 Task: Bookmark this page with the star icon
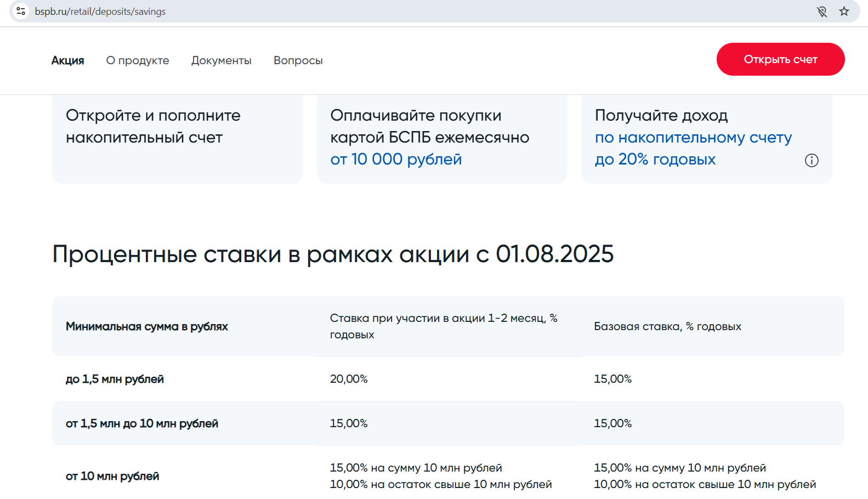pos(844,11)
